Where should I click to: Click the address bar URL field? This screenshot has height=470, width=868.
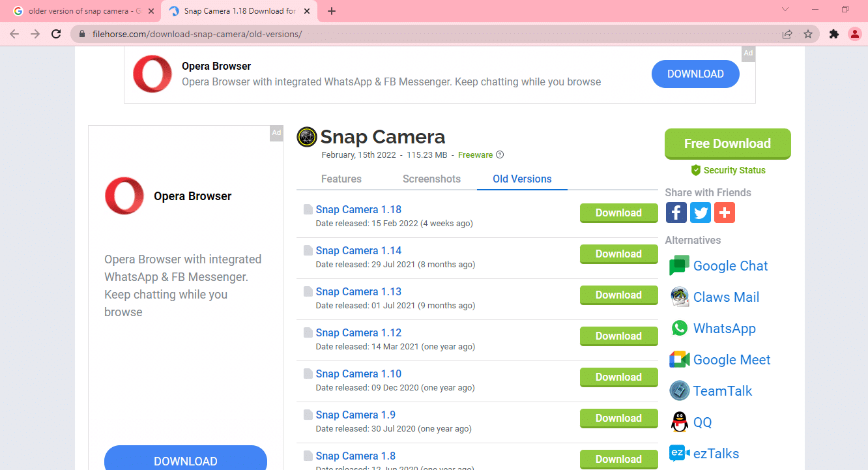click(x=430, y=34)
